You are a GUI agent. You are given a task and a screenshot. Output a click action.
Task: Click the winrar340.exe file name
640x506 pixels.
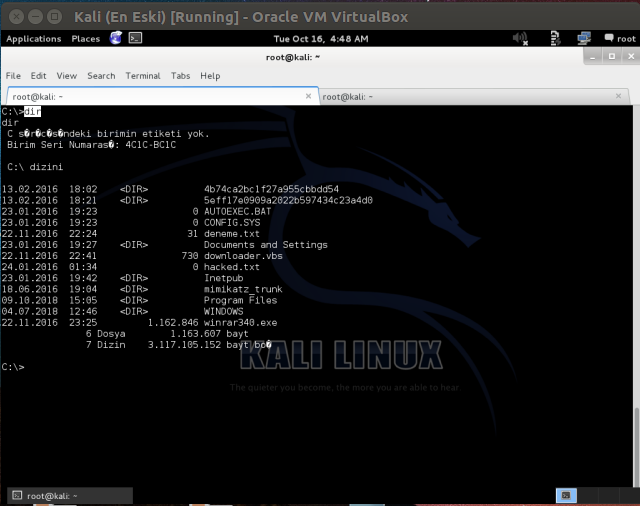tap(240, 323)
